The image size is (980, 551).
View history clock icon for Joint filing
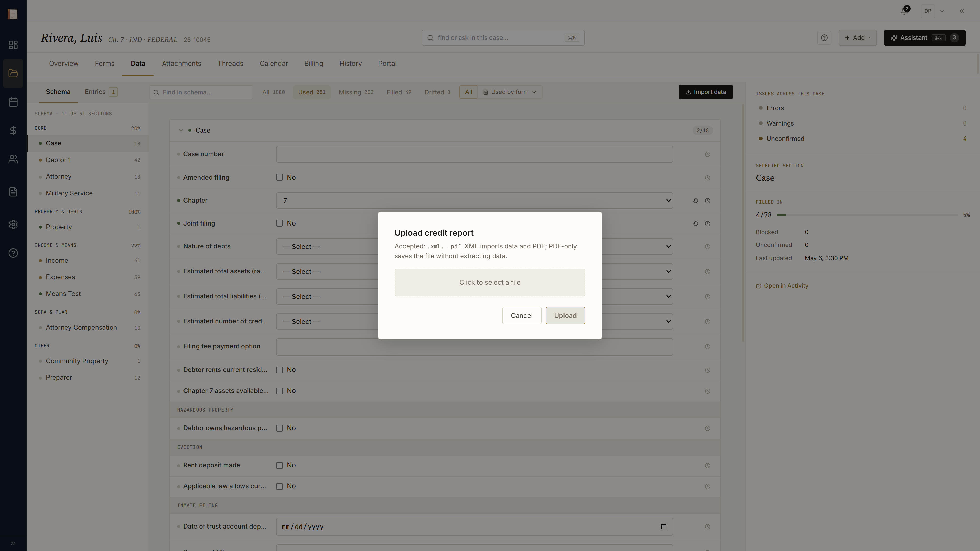[707, 224]
